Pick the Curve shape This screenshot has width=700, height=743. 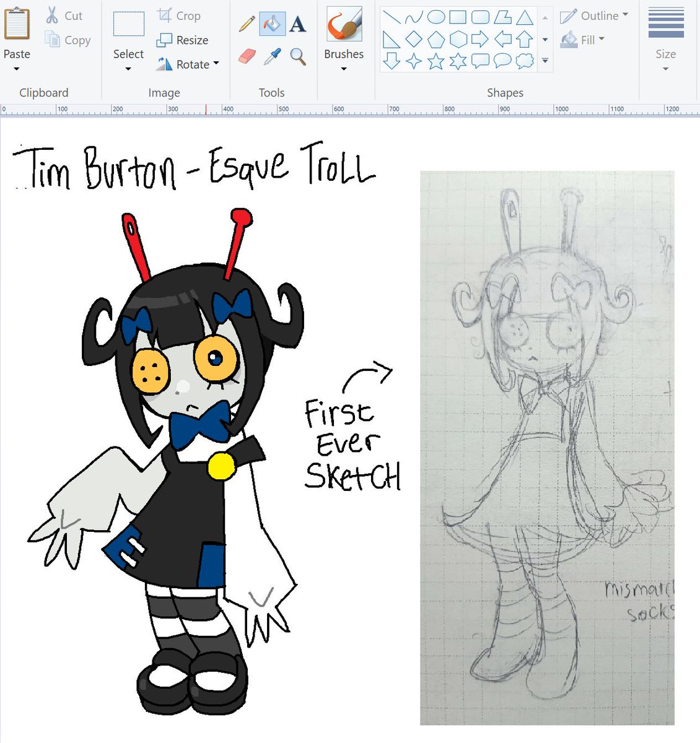(x=414, y=17)
